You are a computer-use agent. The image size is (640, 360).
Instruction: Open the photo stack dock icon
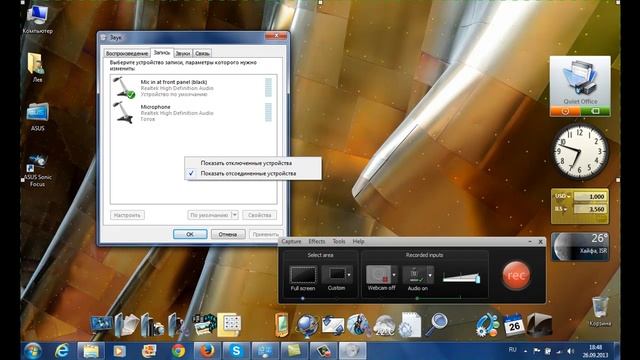click(x=204, y=324)
